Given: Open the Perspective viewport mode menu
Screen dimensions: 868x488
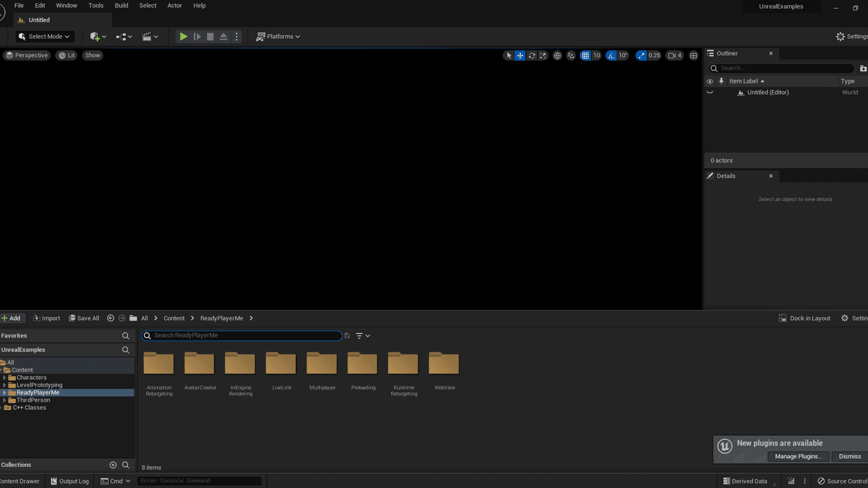Looking at the screenshot, I should tap(27, 55).
